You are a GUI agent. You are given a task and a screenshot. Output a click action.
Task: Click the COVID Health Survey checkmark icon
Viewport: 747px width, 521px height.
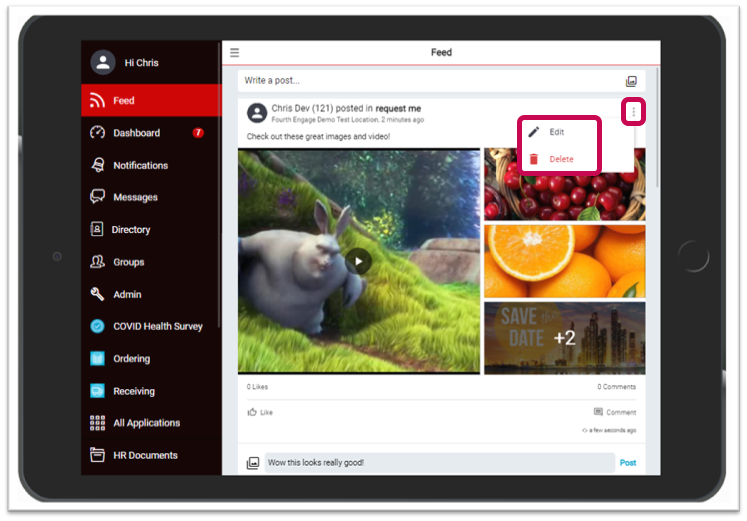97,326
